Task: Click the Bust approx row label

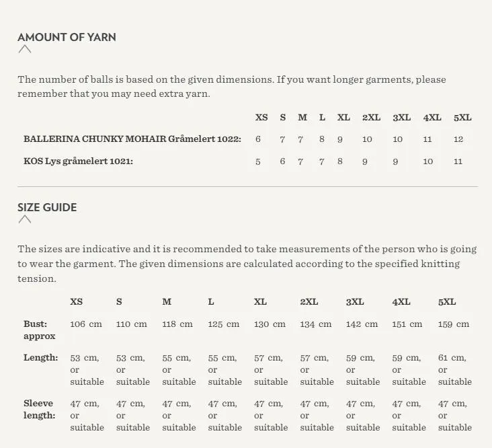Action: (40, 330)
